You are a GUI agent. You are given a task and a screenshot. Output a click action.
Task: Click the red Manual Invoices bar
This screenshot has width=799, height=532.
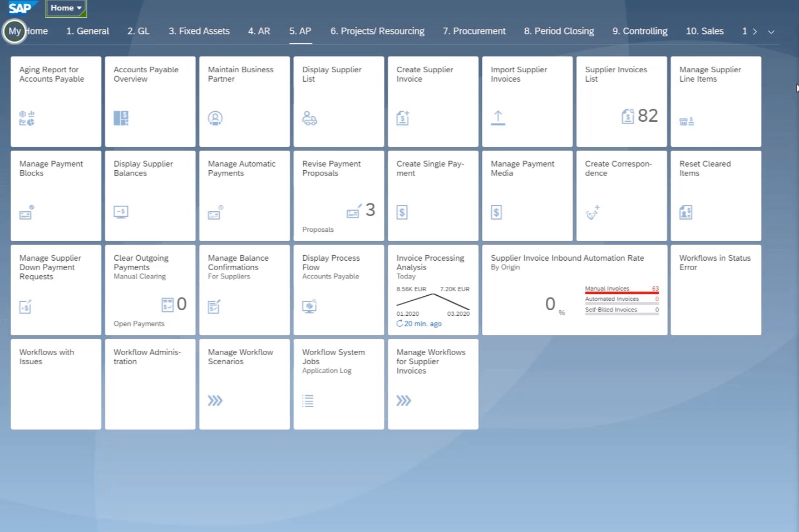pyautogui.click(x=622, y=292)
